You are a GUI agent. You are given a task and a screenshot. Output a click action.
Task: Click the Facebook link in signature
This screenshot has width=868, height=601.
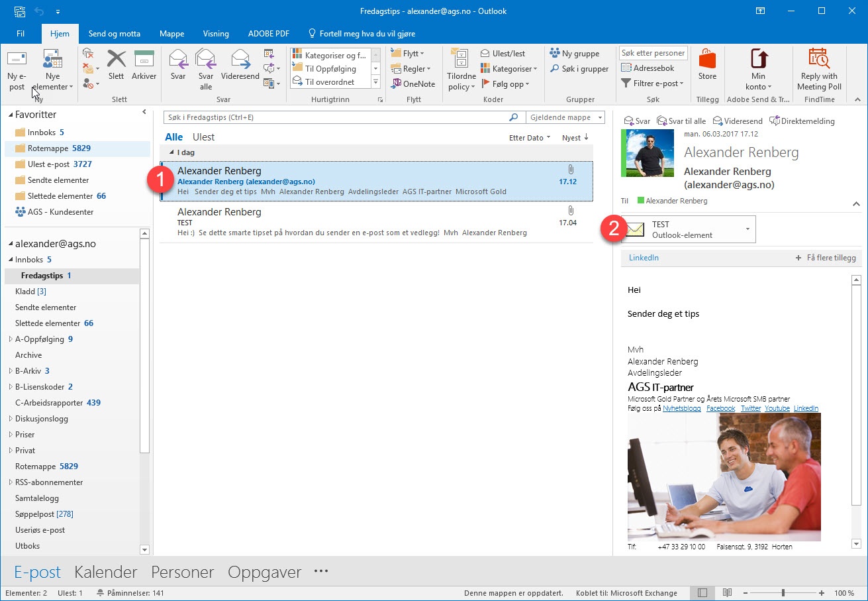coord(720,408)
